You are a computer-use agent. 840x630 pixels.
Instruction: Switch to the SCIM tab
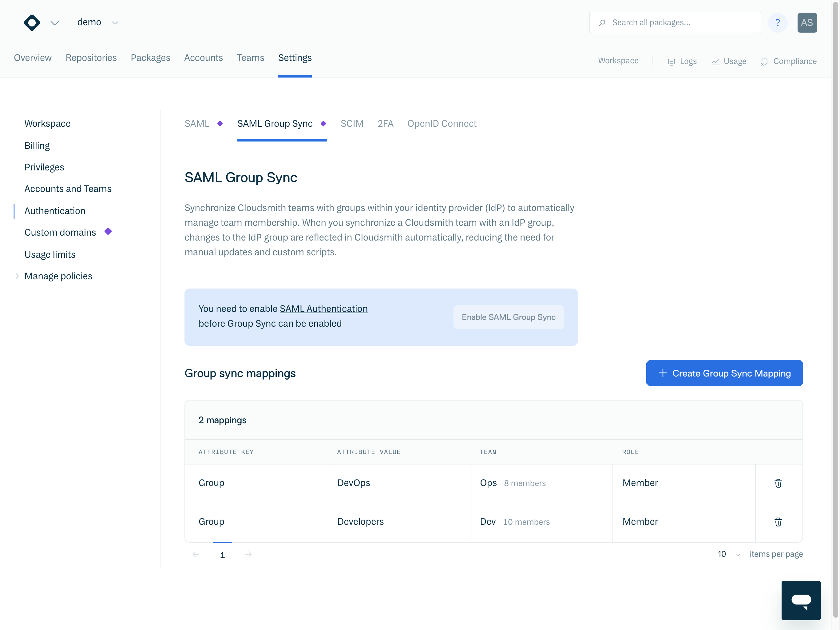tap(352, 124)
